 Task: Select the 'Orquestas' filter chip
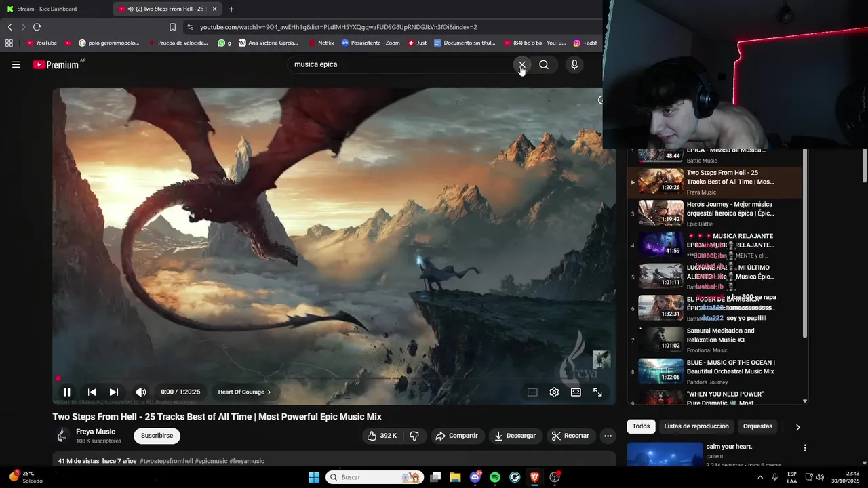(757, 426)
